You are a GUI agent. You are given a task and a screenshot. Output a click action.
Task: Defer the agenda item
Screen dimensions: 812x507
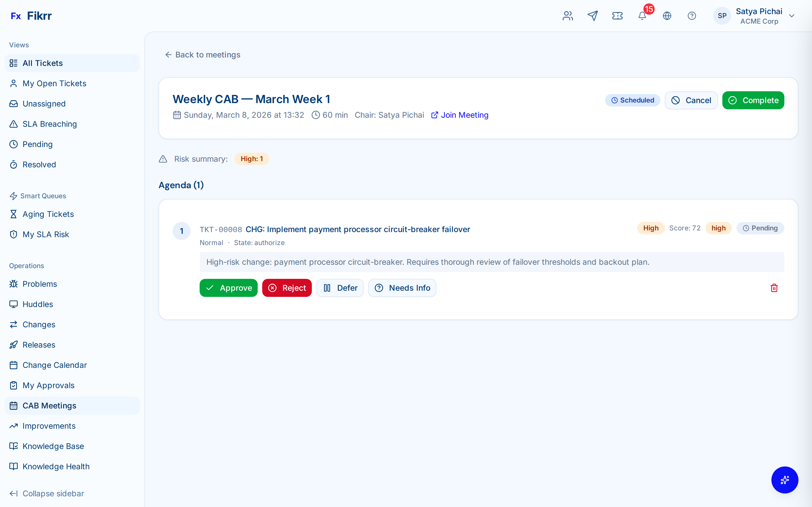[340, 288]
